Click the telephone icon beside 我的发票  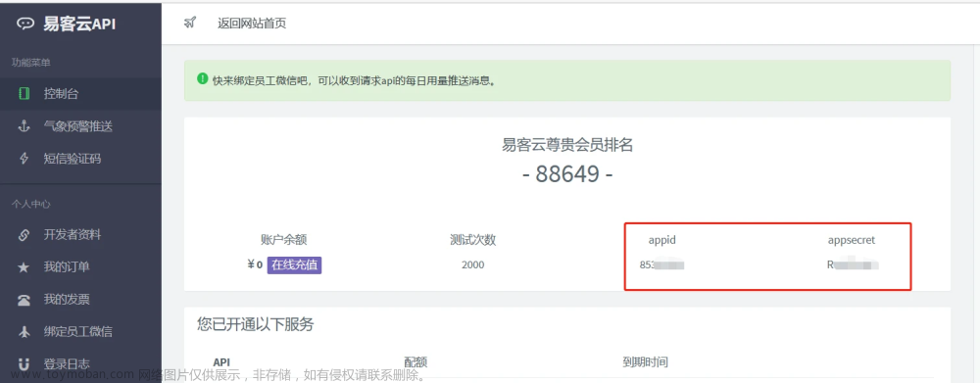24,300
